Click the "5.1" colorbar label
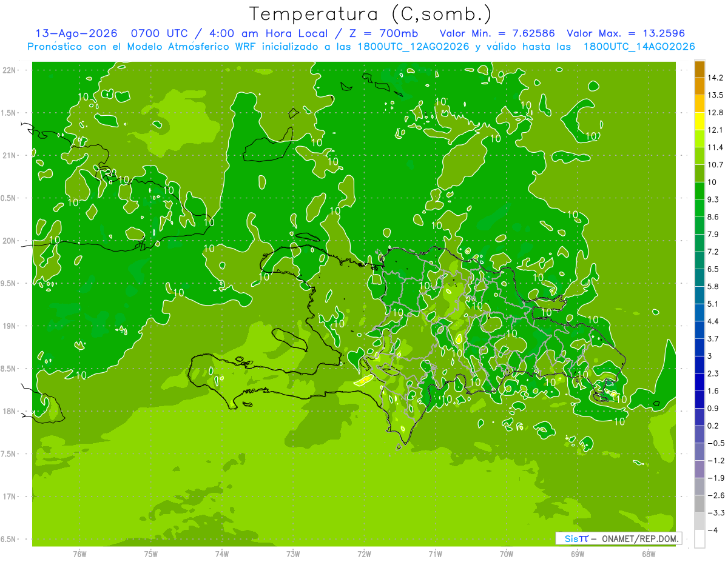728x562 pixels. pos(714,304)
